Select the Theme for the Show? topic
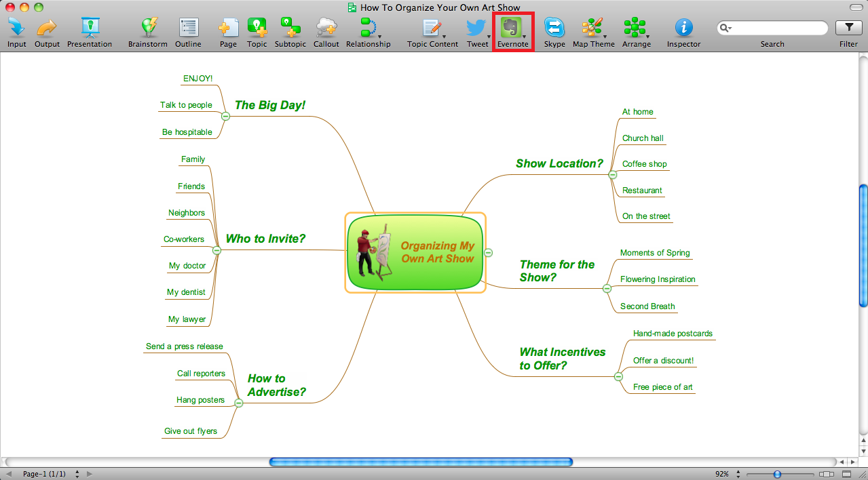The image size is (868, 480). click(x=557, y=271)
